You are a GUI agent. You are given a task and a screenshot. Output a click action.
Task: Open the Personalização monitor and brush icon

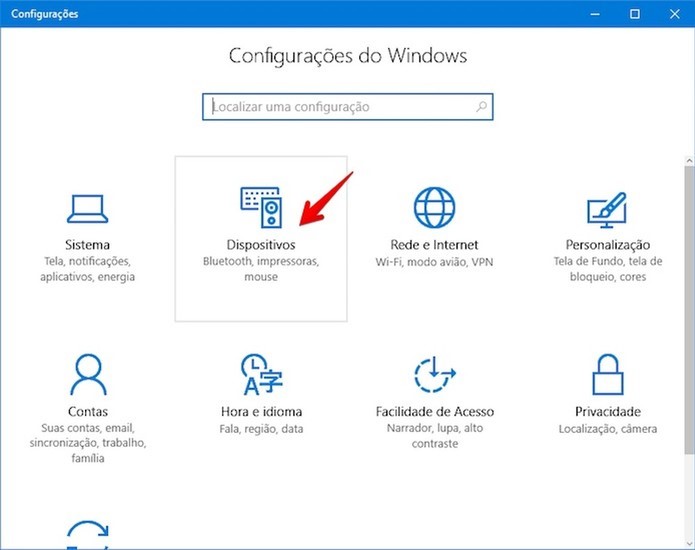[607, 210]
